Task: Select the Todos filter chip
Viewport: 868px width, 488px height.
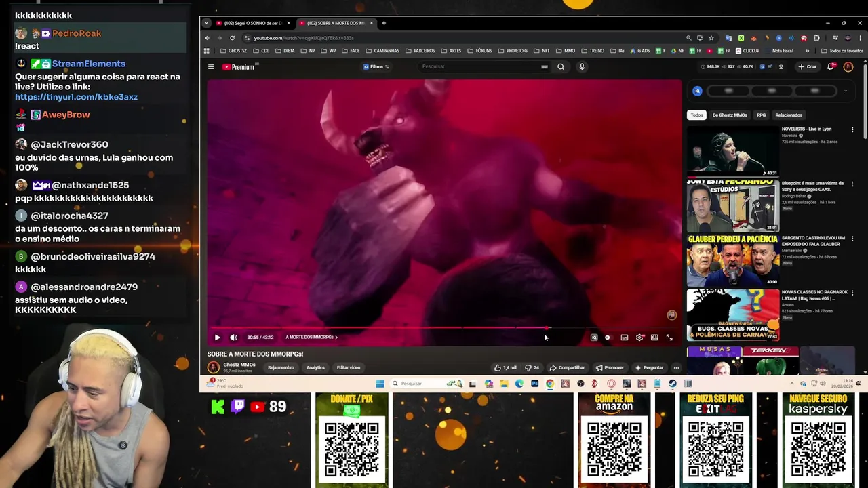Action: tap(696, 115)
